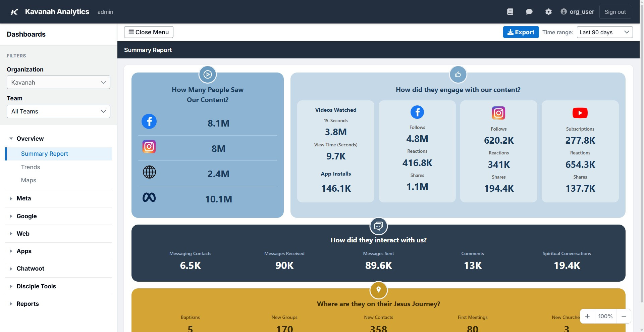Open the Maps report

tap(28, 180)
